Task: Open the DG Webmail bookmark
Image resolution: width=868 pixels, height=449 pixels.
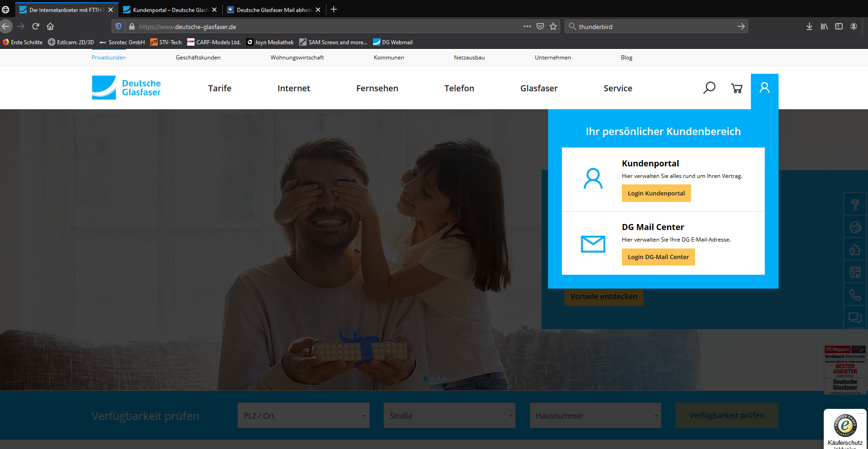Action: tap(393, 42)
